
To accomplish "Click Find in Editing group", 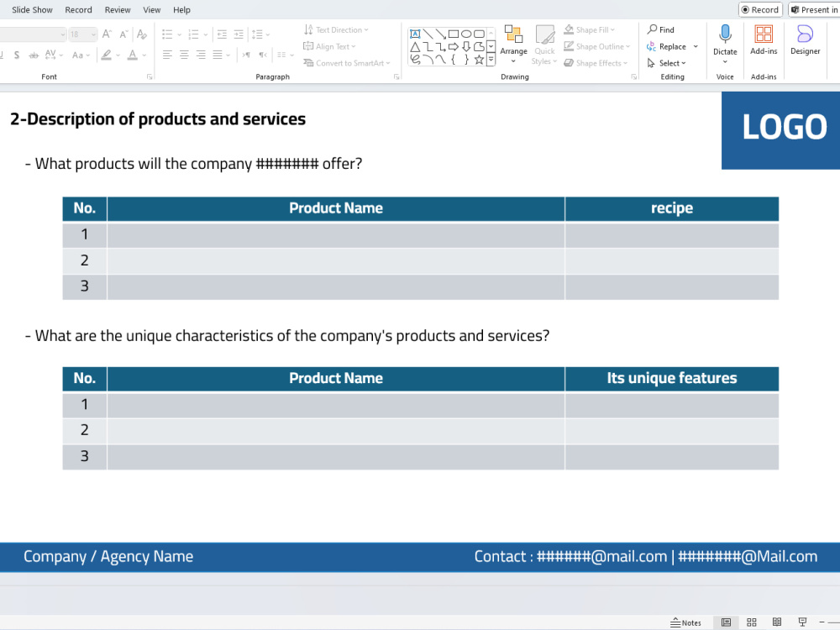I will (x=660, y=30).
